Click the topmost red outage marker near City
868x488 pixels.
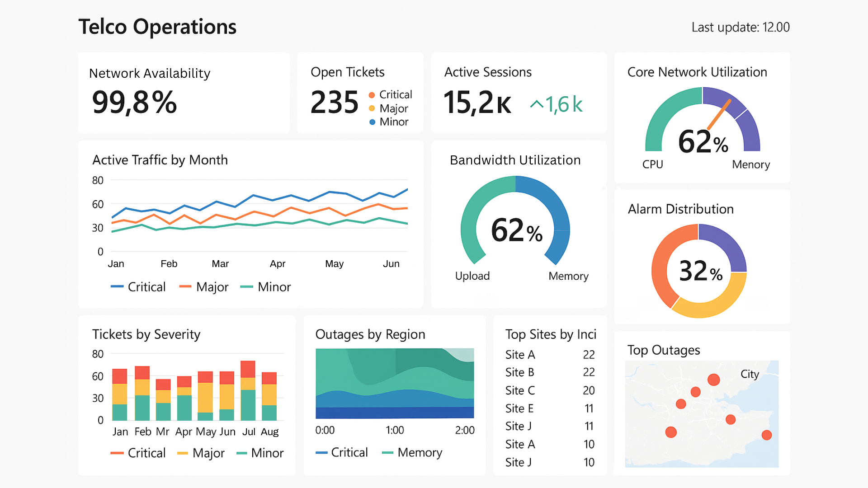713,380
